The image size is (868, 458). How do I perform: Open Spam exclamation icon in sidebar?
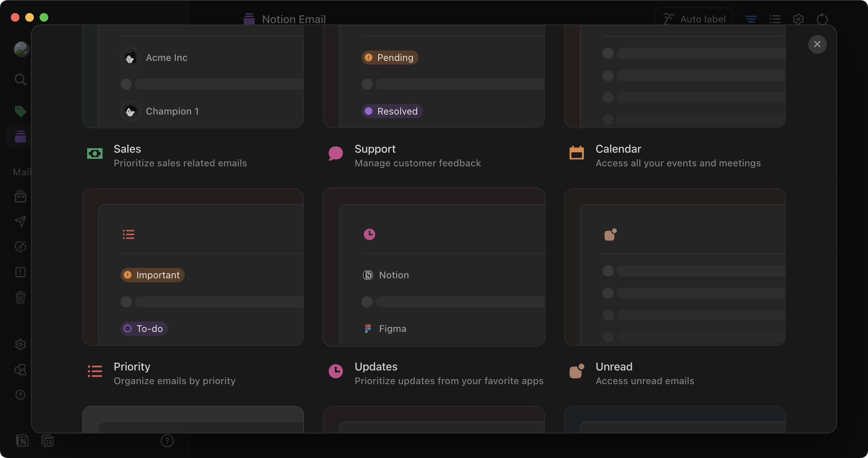(20, 272)
